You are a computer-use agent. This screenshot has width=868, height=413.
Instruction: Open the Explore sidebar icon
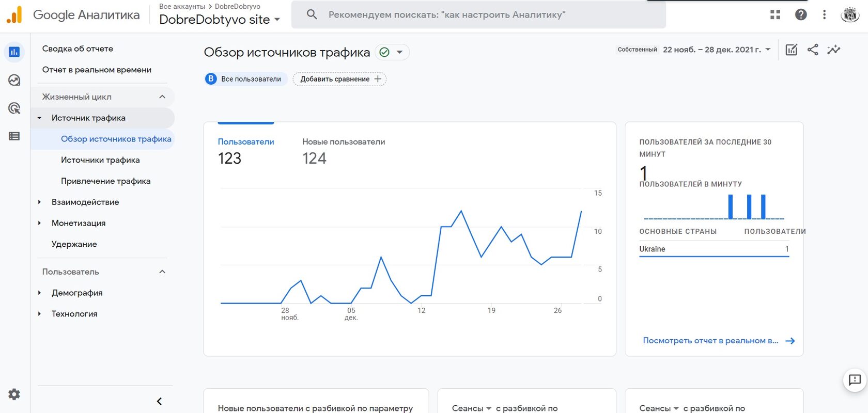(14, 80)
